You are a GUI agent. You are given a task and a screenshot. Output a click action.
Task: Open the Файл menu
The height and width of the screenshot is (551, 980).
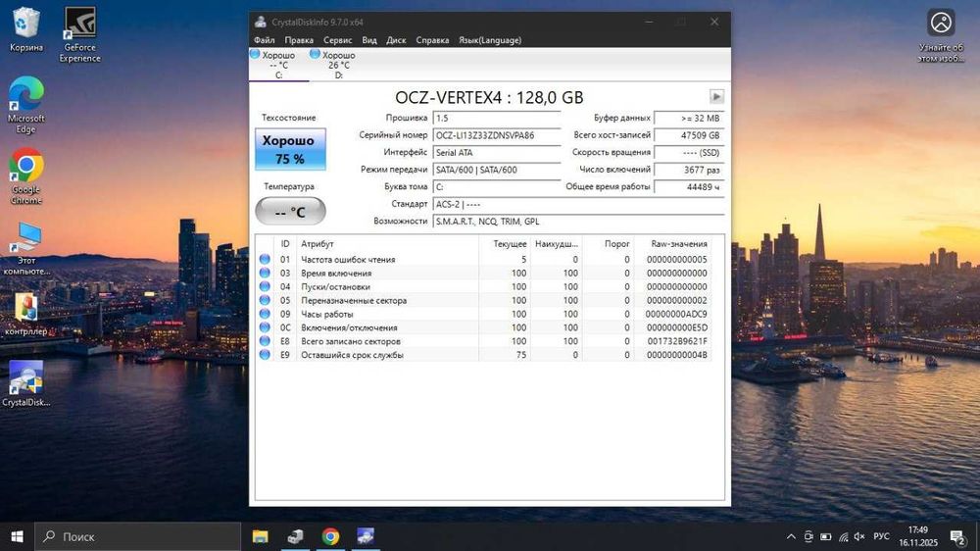click(x=265, y=40)
